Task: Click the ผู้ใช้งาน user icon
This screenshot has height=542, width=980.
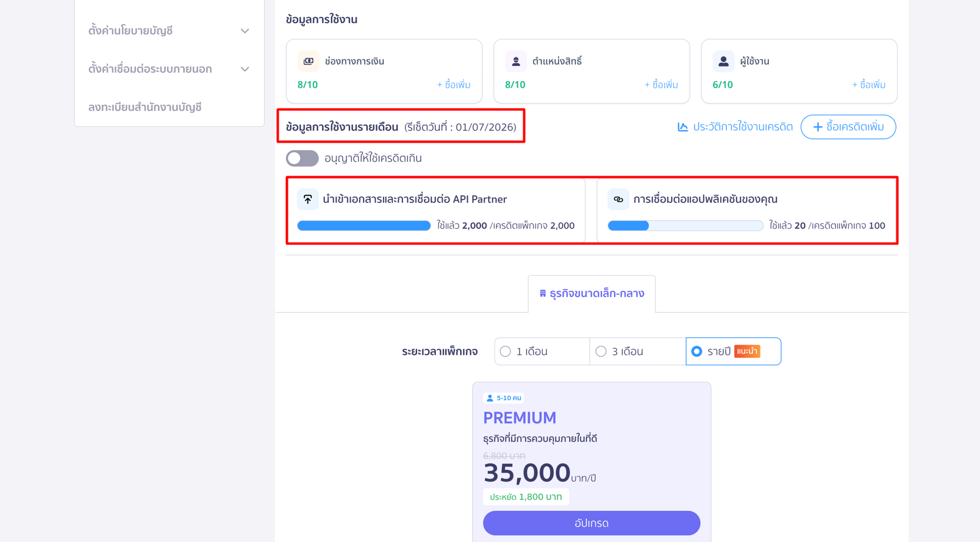Action: pos(723,61)
